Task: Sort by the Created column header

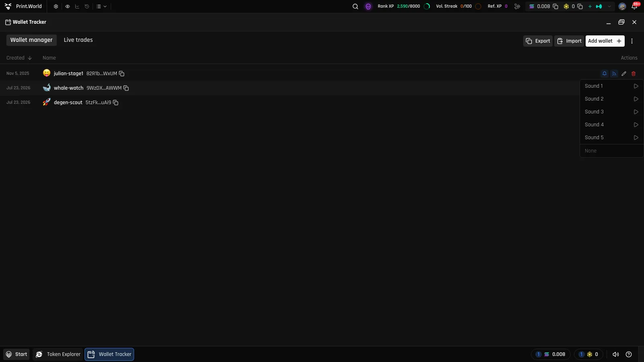Action: point(19,58)
